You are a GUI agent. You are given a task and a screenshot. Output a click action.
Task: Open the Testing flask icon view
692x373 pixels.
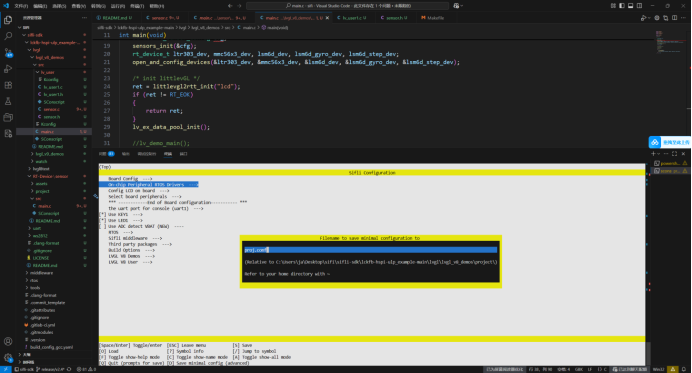coord(8,101)
